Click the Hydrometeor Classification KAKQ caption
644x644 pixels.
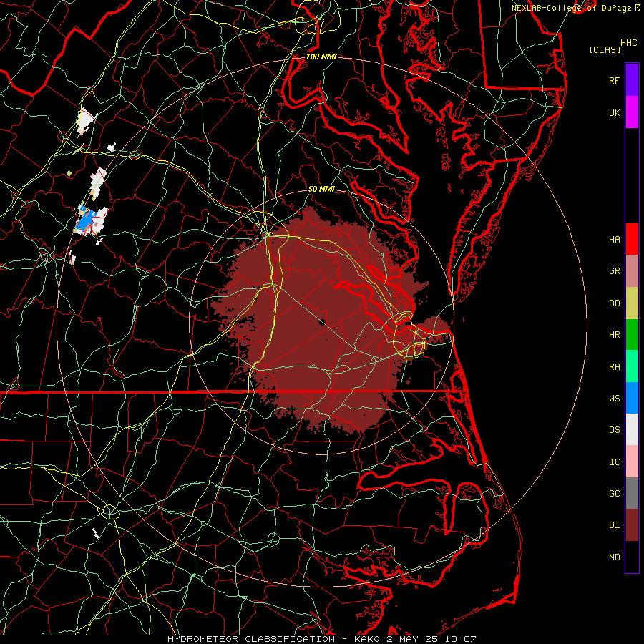pyautogui.click(x=321, y=639)
